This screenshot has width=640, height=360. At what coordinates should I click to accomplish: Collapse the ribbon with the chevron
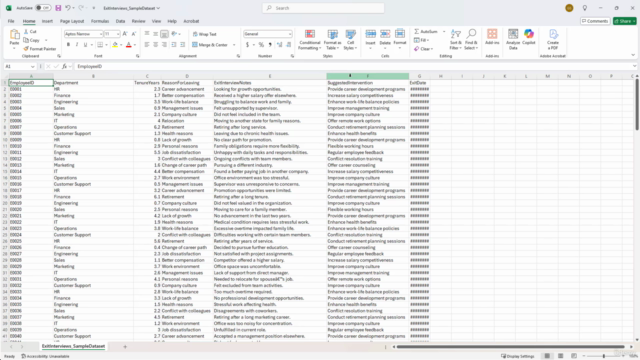point(633,55)
